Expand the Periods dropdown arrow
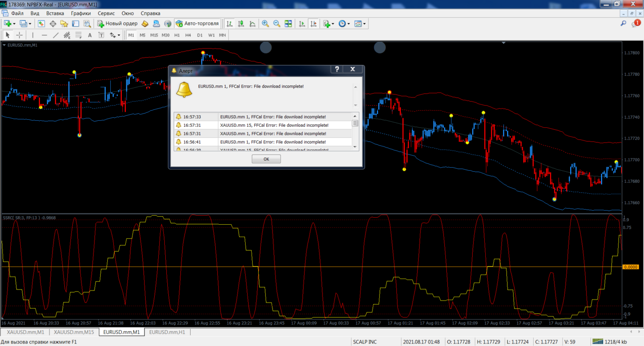Viewport: 644px width, 346px height. [x=348, y=23]
